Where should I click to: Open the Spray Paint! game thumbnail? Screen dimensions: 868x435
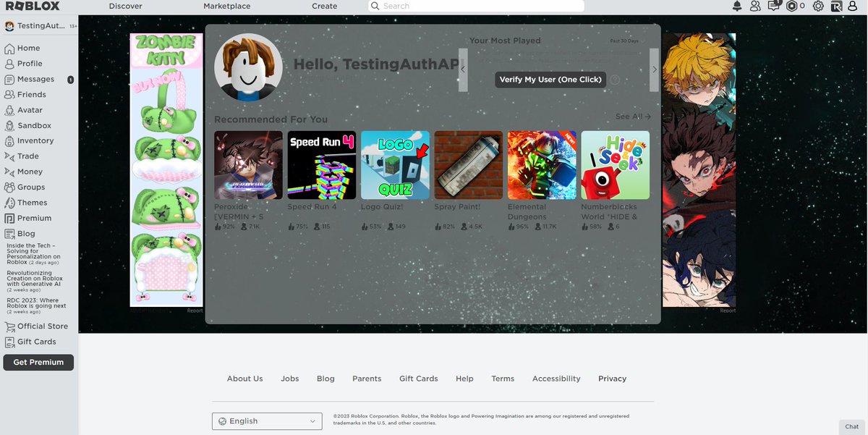[x=469, y=165]
